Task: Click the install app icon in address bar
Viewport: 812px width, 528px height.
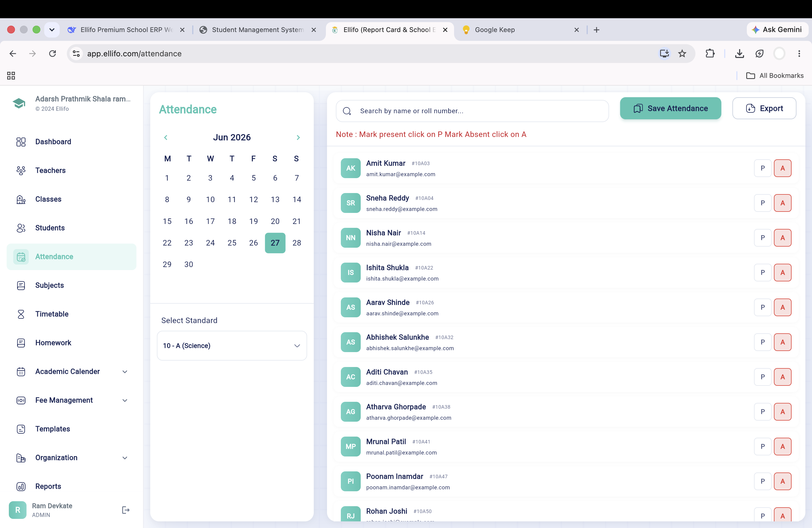Action: click(664, 54)
